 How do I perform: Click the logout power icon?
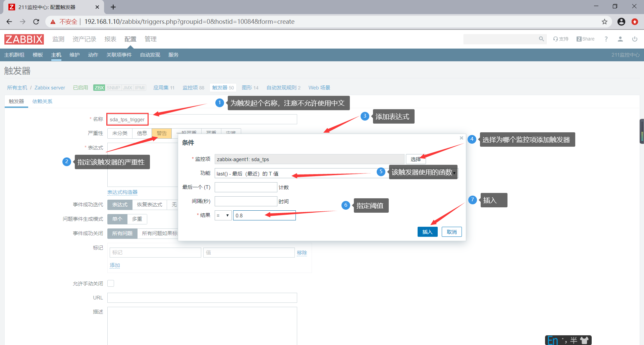click(635, 39)
